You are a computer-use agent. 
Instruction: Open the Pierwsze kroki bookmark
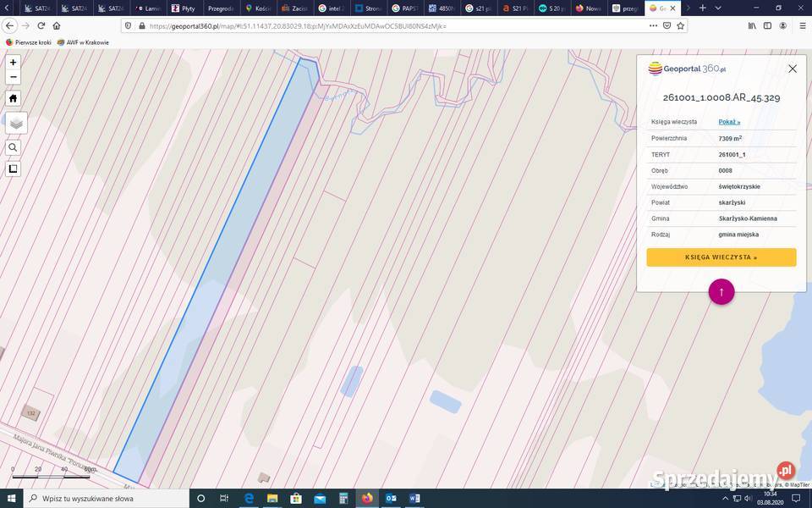(x=29, y=42)
